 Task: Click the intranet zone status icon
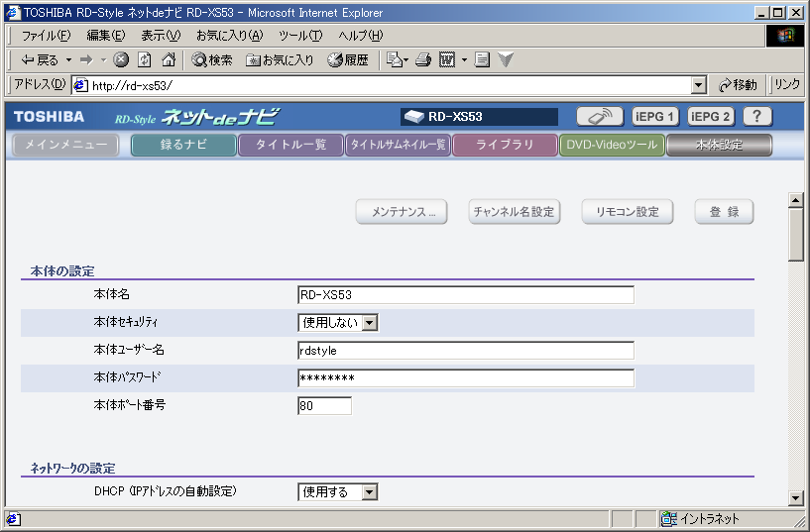669,518
